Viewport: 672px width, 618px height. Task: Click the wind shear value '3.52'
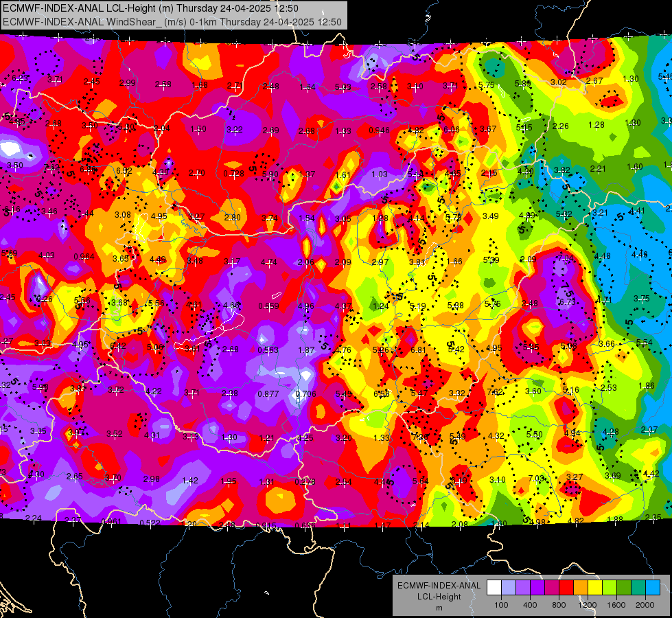(115, 433)
